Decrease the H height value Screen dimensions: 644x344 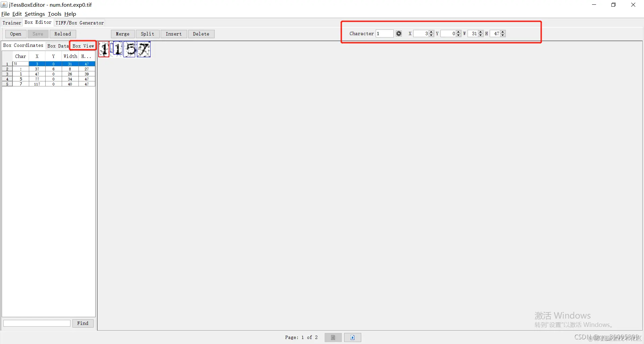pyautogui.click(x=503, y=35)
